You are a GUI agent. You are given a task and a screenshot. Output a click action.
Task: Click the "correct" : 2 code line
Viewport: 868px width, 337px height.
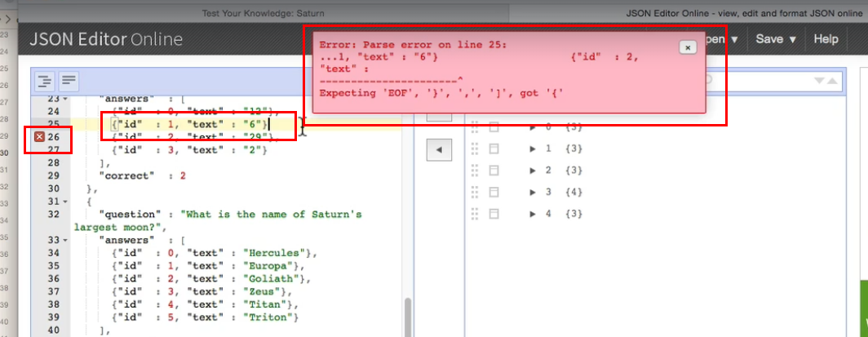(142, 176)
